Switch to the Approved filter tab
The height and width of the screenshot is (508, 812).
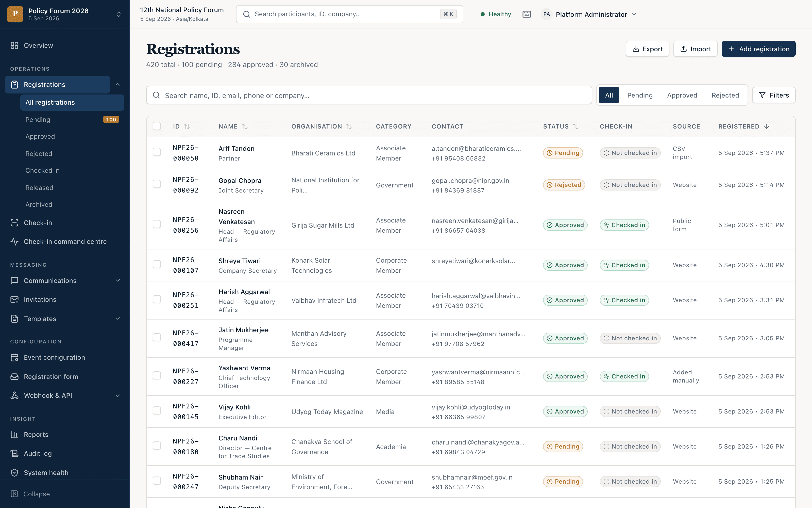click(x=682, y=95)
